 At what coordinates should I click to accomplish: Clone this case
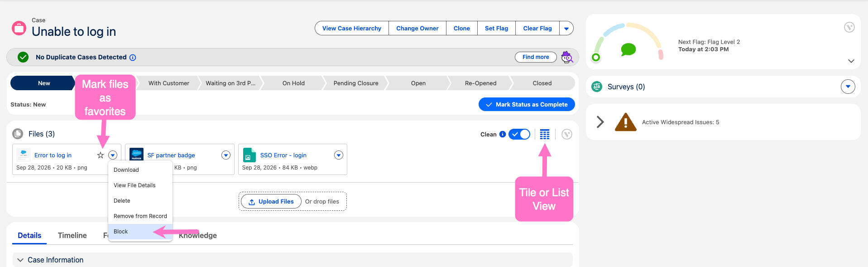462,28
